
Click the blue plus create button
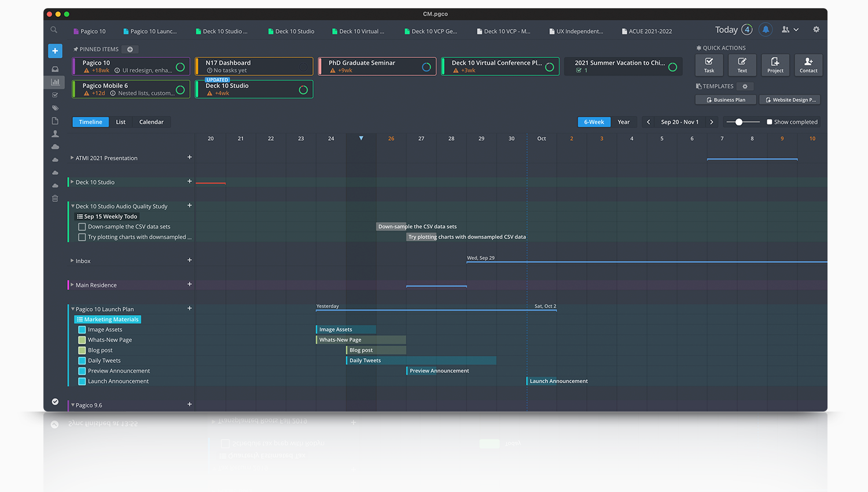[x=55, y=51]
